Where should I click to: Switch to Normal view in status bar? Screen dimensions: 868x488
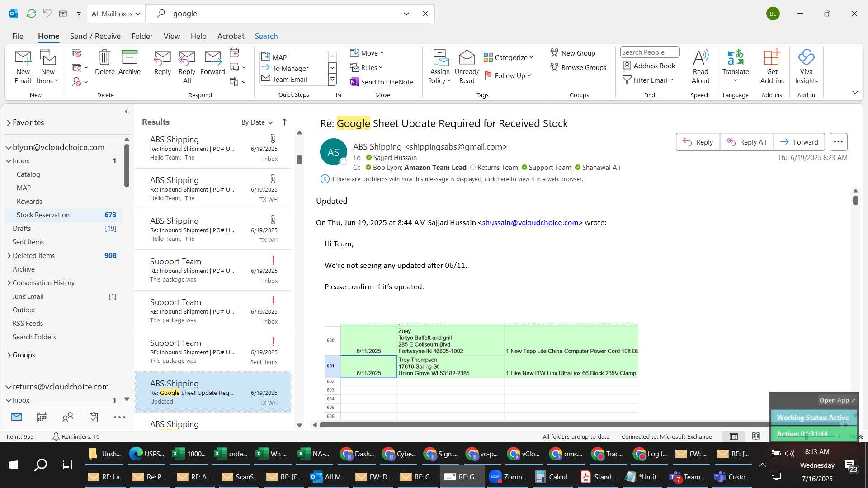pyautogui.click(x=734, y=436)
